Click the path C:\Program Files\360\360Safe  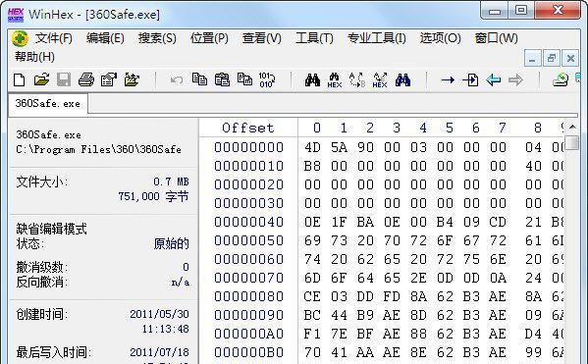click(x=98, y=149)
